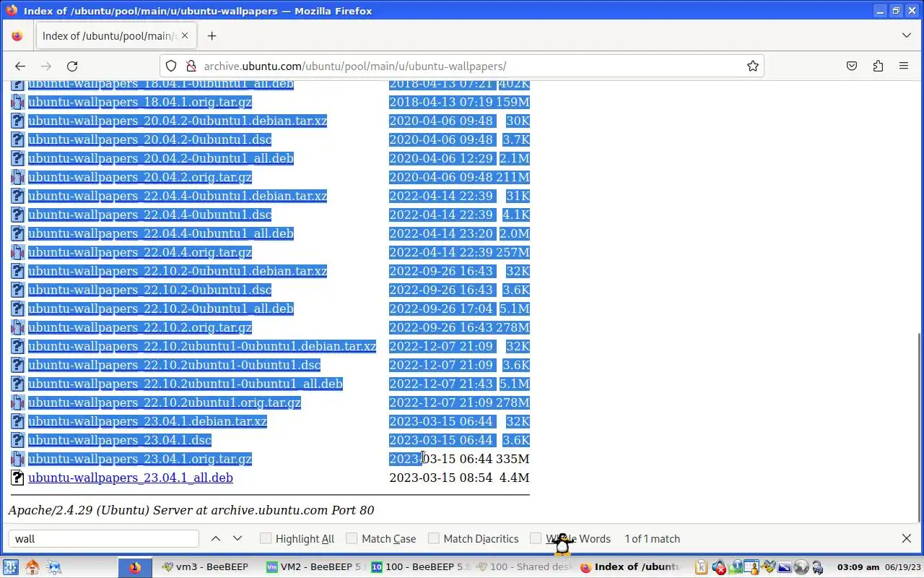Viewport: 924px width, 578px height.
Task: Select the '335M' file size text
Action: 513,459
